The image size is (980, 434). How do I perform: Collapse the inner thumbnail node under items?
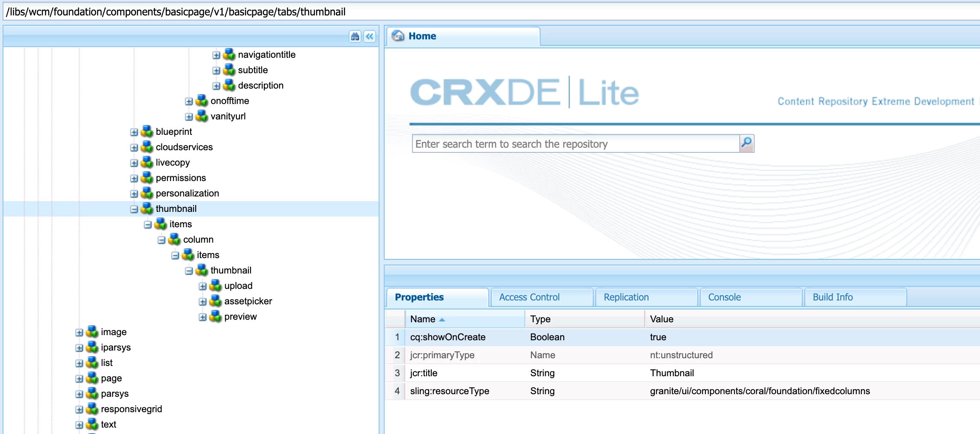(189, 271)
